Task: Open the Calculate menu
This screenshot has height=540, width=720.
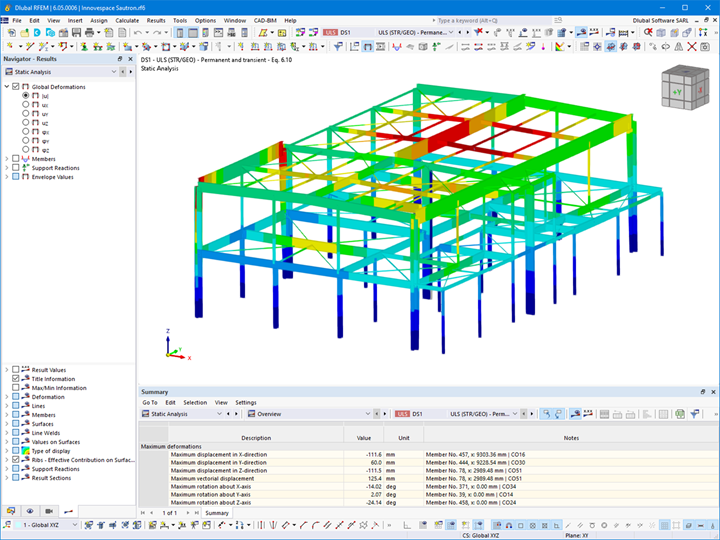Action: point(127,21)
